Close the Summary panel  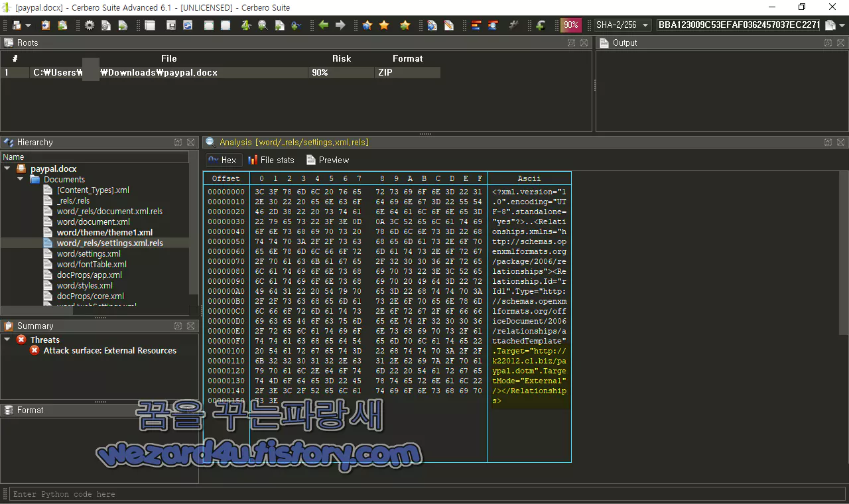[x=190, y=326]
